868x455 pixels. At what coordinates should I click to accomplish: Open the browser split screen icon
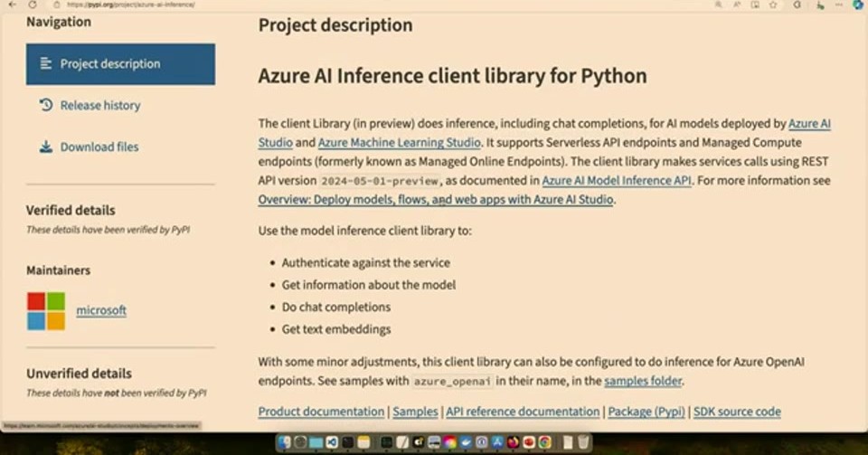pos(755,5)
